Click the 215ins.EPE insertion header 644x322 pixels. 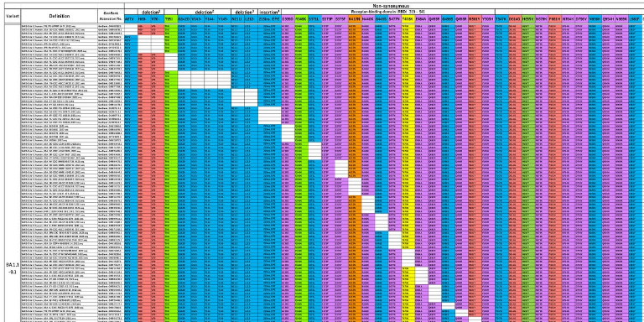click(x=269, y=19)
